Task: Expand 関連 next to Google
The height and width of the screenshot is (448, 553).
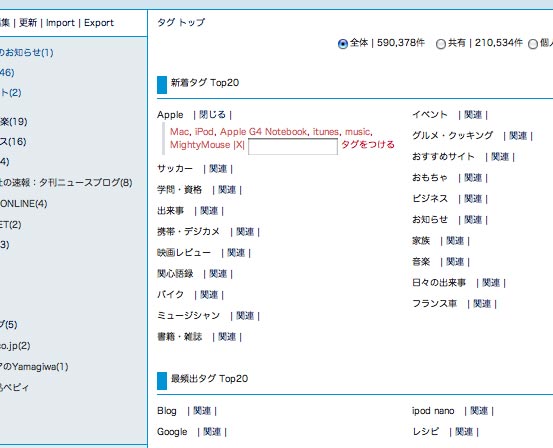Action: (x=212, y=432)
